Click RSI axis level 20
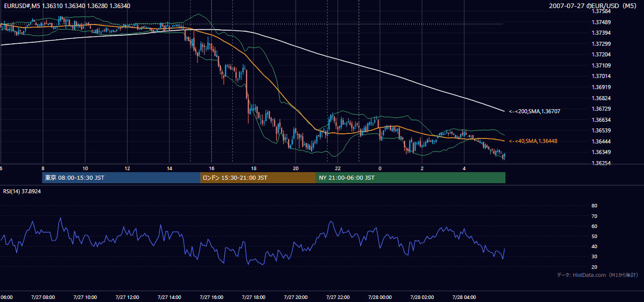 [x=594, y=267]
